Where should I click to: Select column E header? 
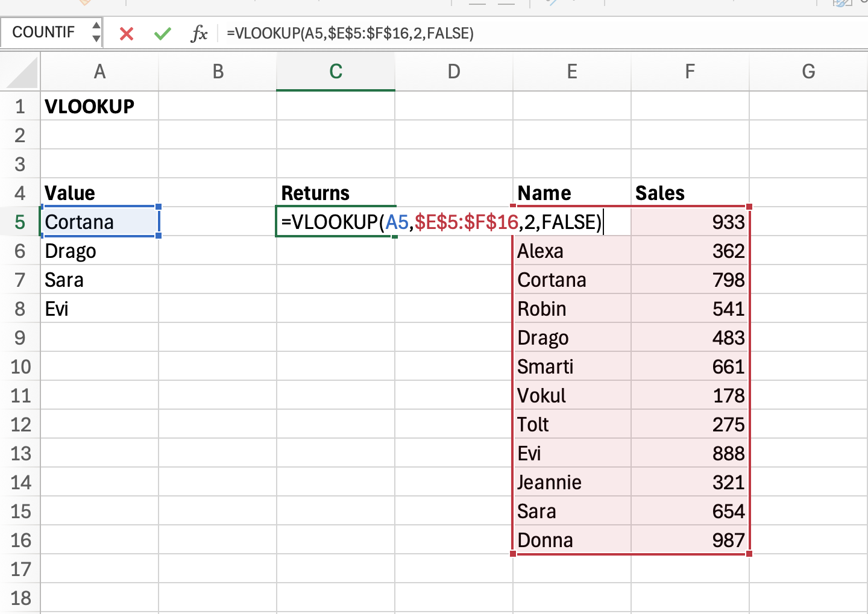tap(572, 72)
